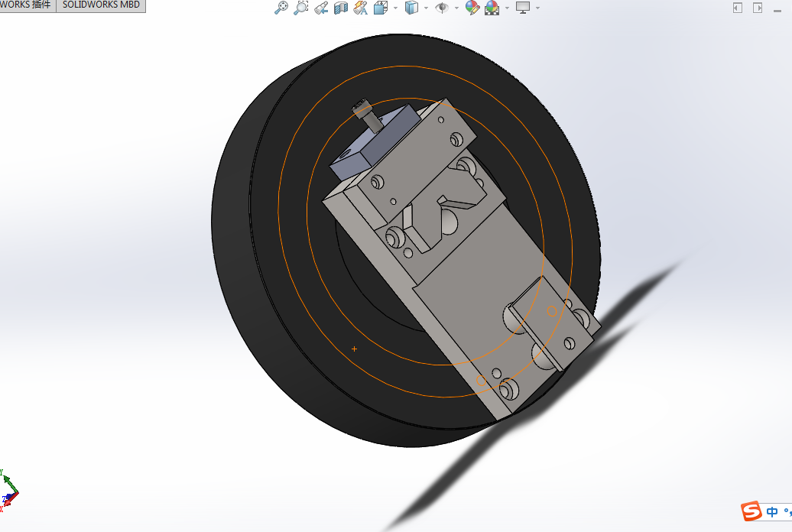The image size is (792, 532).
Task: Collapse the right panel with arrow button
Action: 758,8
